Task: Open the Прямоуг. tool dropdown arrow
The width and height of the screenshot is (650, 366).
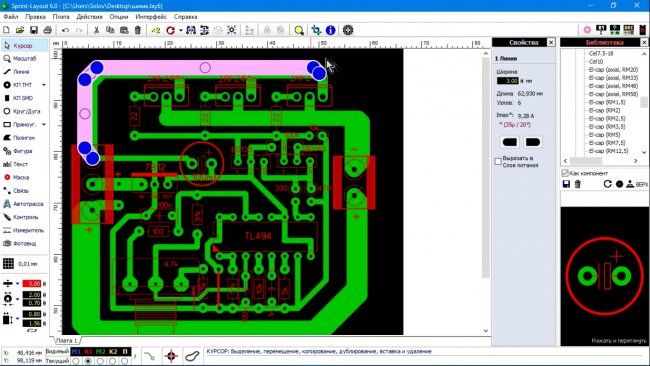Action: (x=44, y=124)
